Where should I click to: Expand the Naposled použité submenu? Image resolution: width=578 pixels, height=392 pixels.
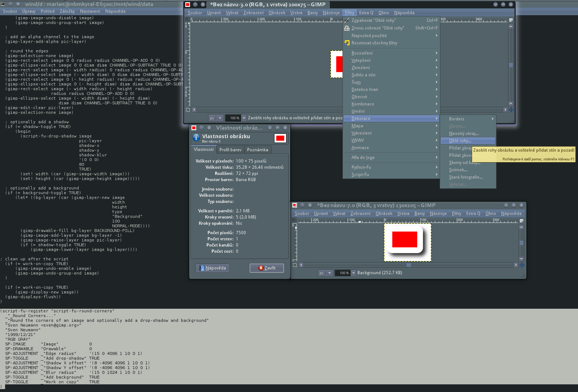pos(392,36)
